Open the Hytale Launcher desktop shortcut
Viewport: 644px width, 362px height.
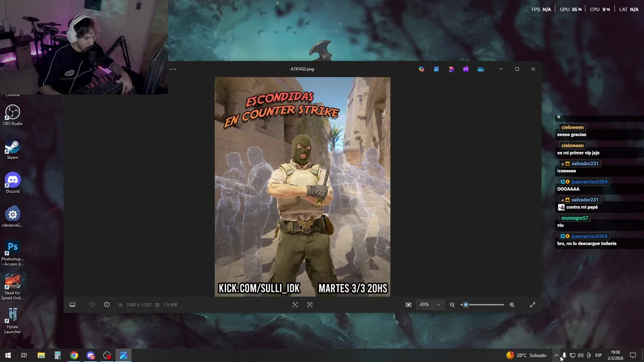click(13, 321)
